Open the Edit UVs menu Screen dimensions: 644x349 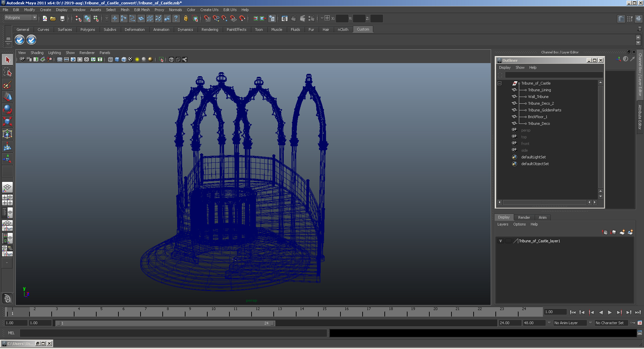tap(230, 10)
